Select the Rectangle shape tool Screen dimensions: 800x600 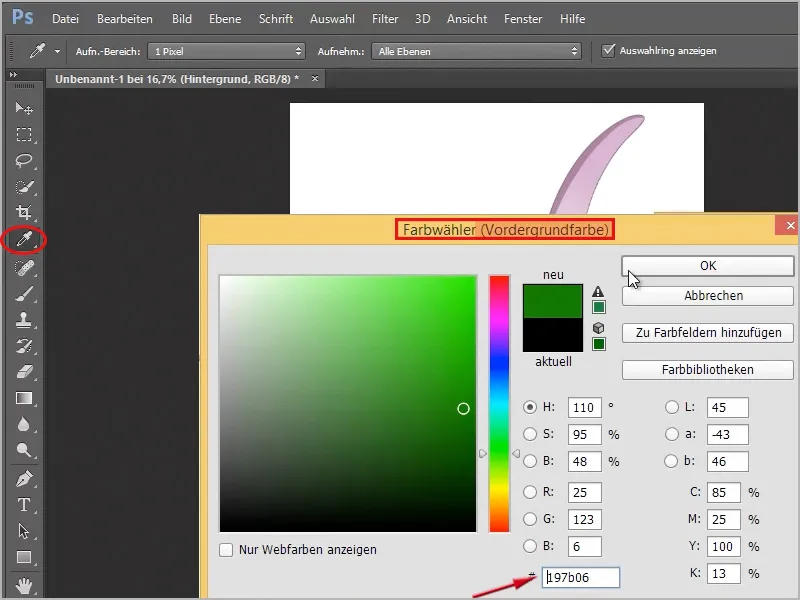click(x=23, y=557)
